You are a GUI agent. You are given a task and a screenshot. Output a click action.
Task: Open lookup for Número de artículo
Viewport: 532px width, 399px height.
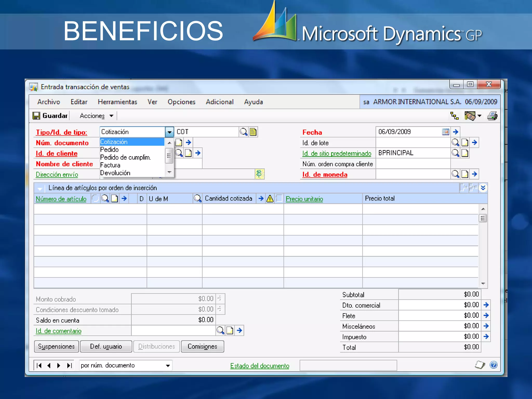[x=105, y=199]
